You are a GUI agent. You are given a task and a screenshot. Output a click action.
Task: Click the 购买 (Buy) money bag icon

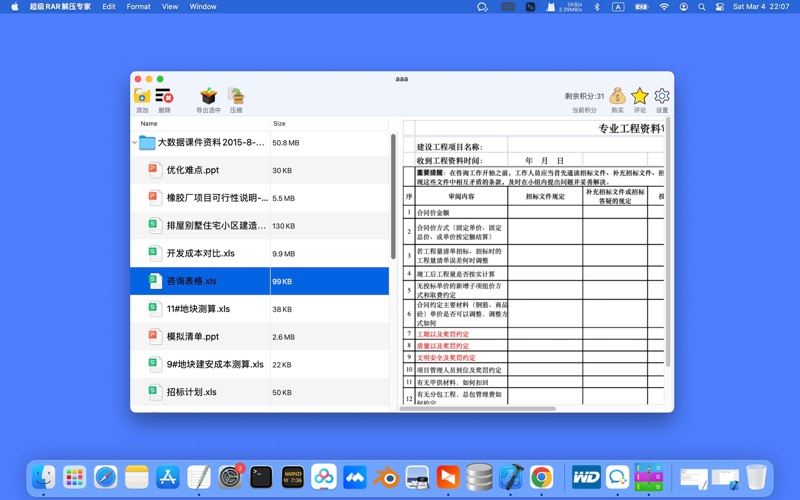tap(617, 96)
